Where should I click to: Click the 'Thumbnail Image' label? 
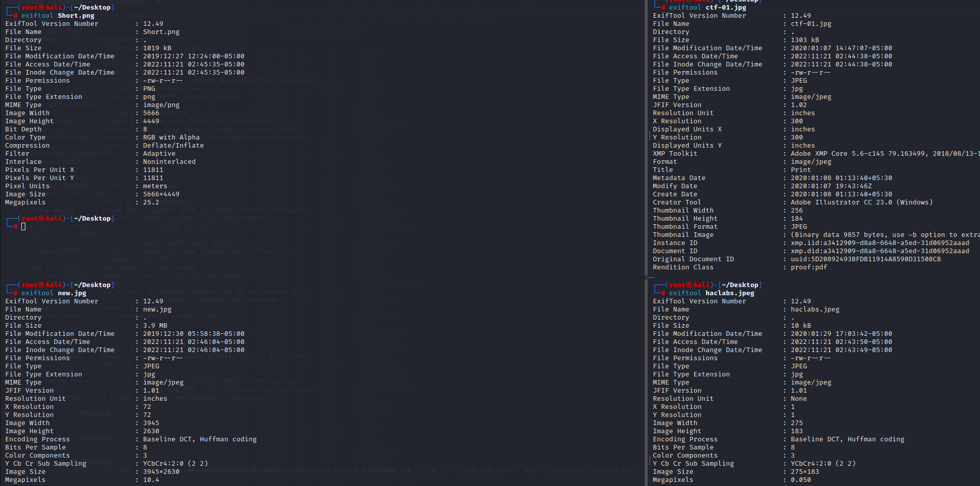[x=683, y=235]
